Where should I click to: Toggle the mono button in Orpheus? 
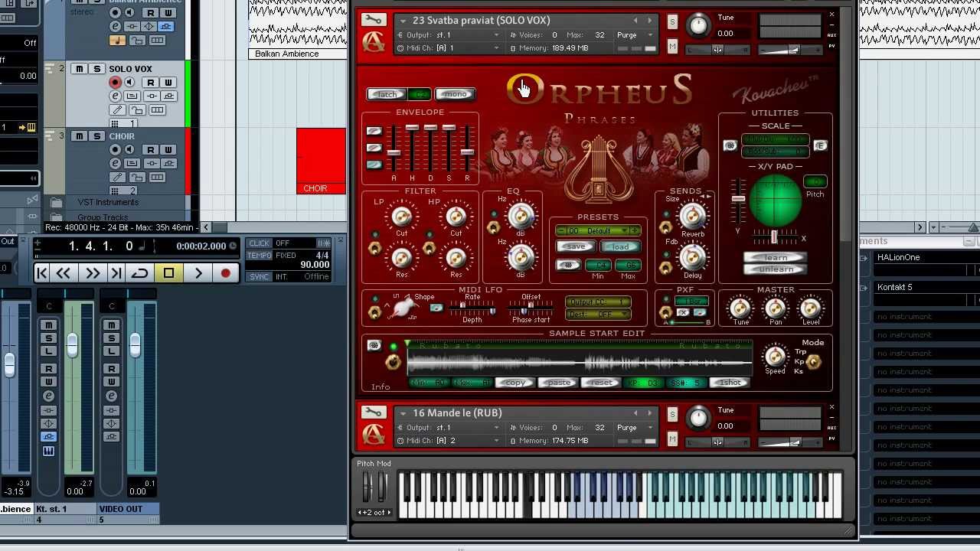coord(455,94)
